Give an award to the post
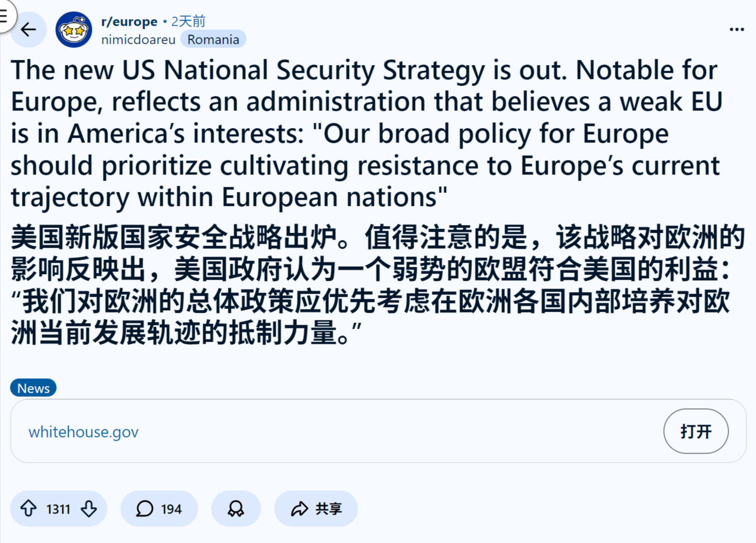 236,509
